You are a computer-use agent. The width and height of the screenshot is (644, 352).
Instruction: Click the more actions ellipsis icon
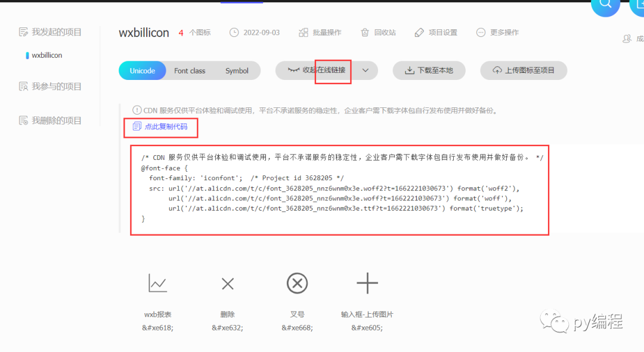[481, 32]
